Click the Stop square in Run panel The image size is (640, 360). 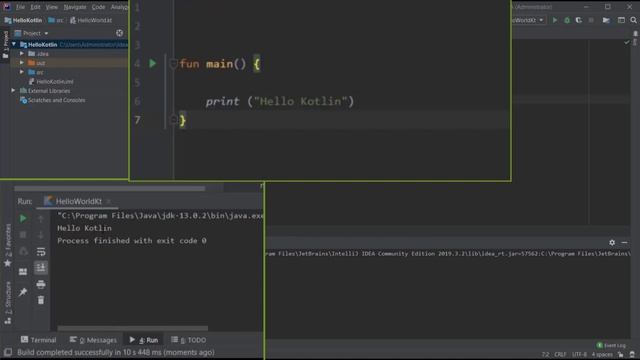pos(23,235)
